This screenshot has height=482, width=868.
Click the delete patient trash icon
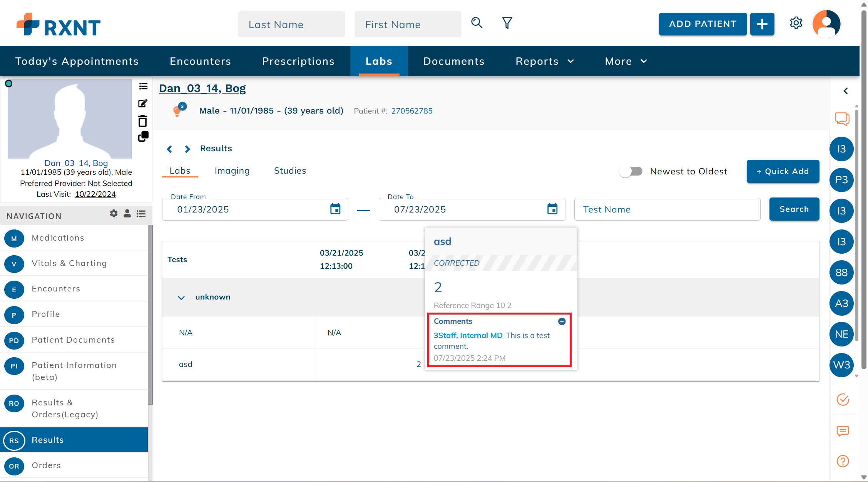(x=143, y=121)
